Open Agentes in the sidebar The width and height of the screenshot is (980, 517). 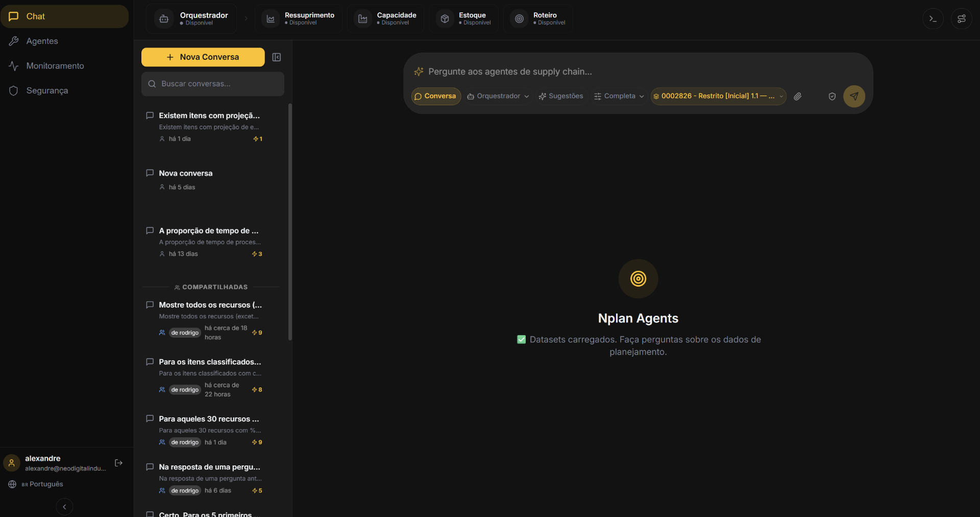point(65,41)
